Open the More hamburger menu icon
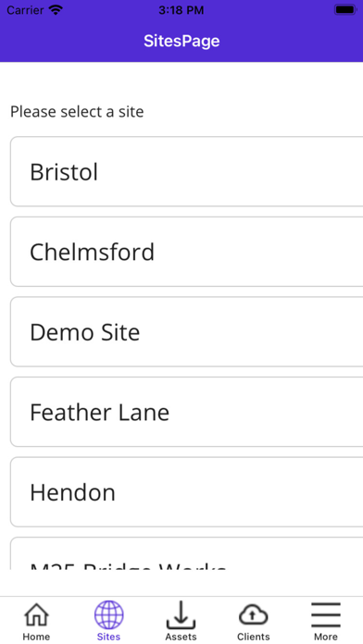The image size is (363, 644). pos(326,614)
